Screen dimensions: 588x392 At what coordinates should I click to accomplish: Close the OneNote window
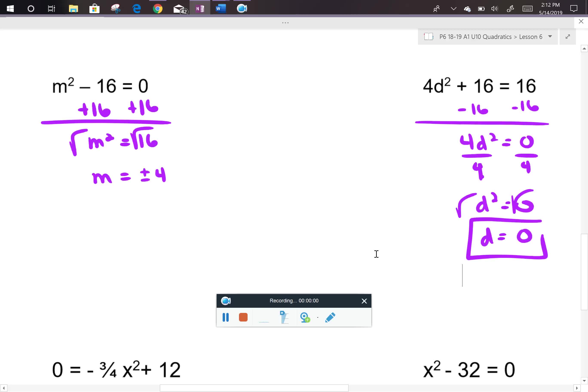581,21
